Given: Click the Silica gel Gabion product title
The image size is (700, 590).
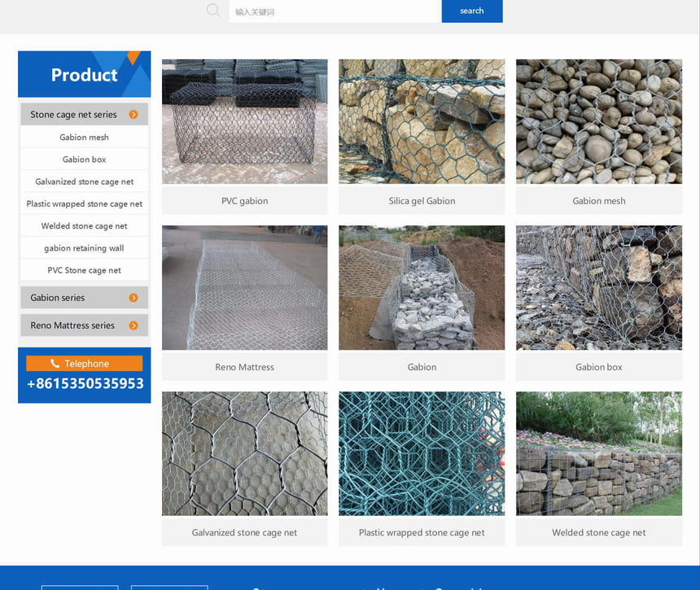Looking at the screenshot, I should tap(422, 201).
